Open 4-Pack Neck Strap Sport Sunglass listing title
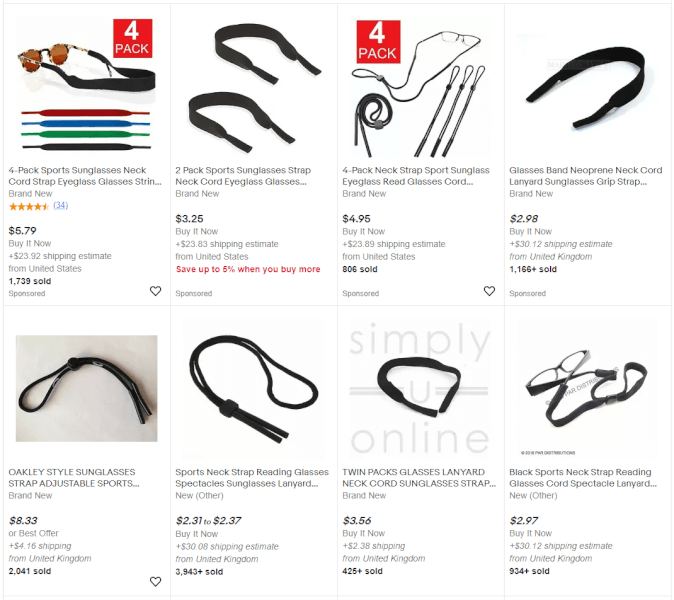 click(x=416, y=176)
